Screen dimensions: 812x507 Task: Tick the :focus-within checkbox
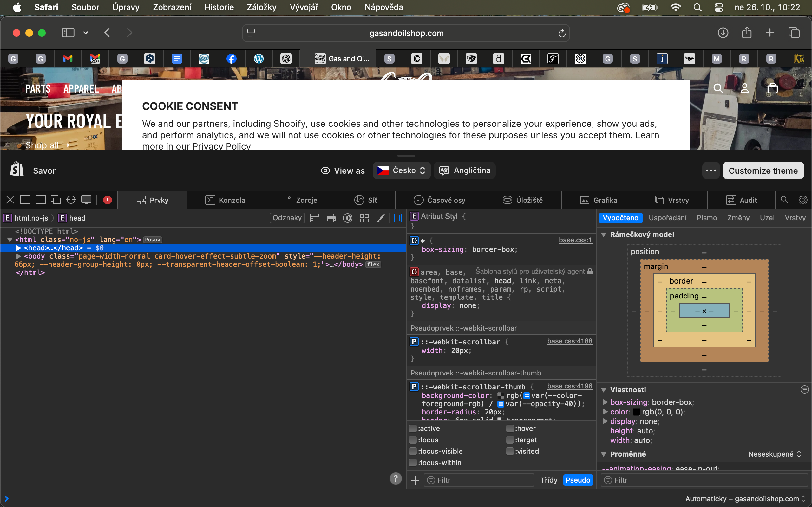413,463
